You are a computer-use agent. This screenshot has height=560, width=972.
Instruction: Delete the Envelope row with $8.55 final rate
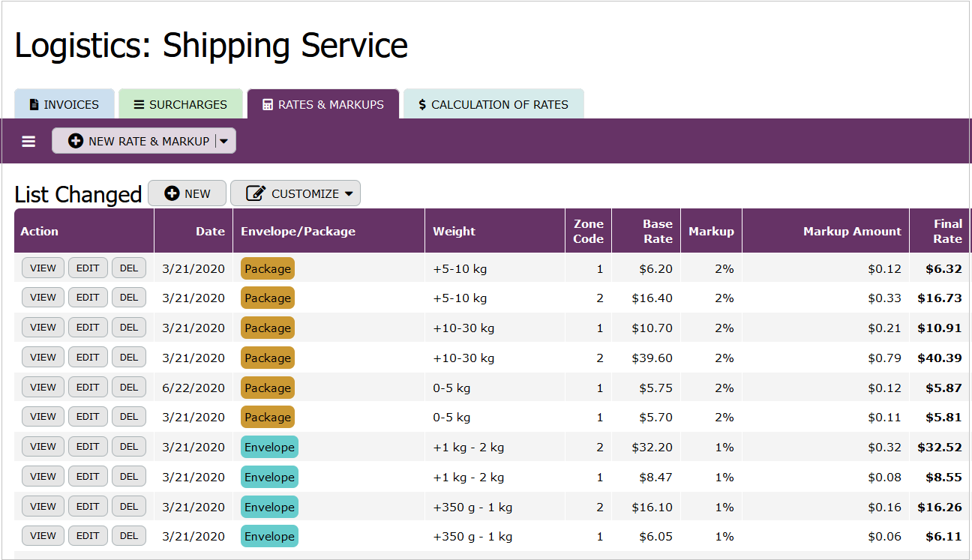point(129,477)
